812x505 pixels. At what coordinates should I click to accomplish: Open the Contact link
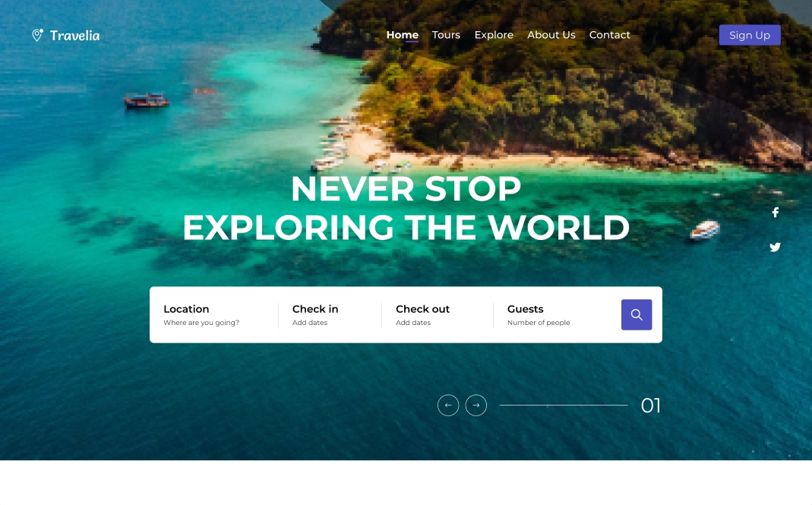pos(609,35)
